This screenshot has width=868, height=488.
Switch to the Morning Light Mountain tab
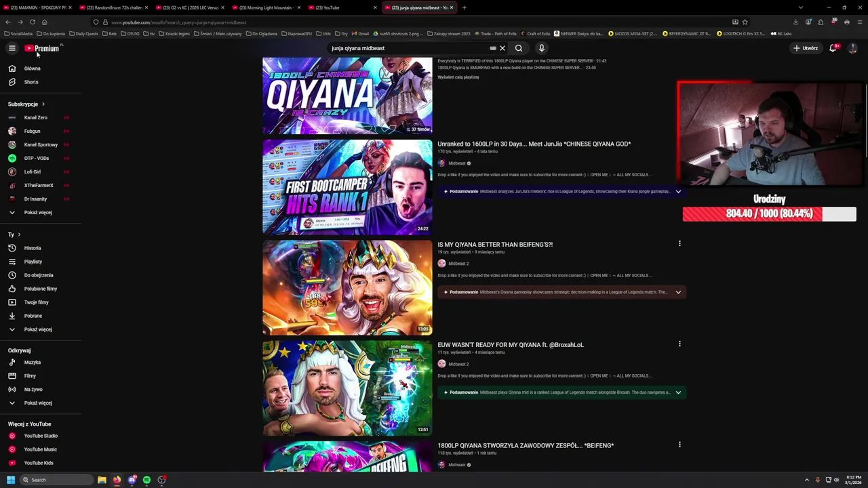coord(267,7)
